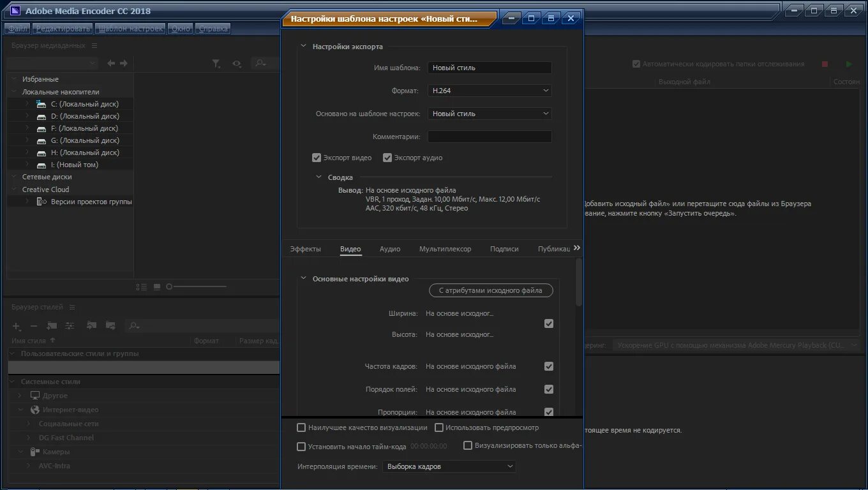This screenshot has height=490, width=868.
Task: Collapse the Системные стили group
Action: point(12,382)
